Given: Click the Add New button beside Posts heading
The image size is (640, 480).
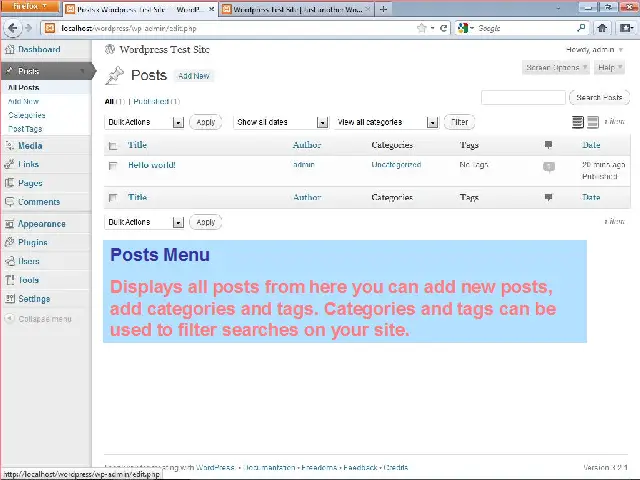Looking at the screenshot, I should (x=194, y=76).
